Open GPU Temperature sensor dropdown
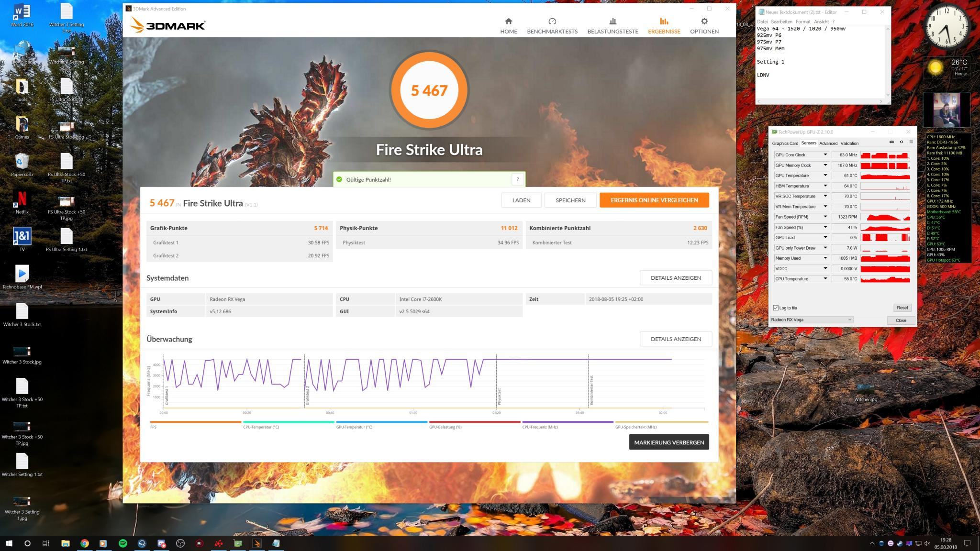The height and width of the screenshot is (551, 980). (x=825, y=176)
